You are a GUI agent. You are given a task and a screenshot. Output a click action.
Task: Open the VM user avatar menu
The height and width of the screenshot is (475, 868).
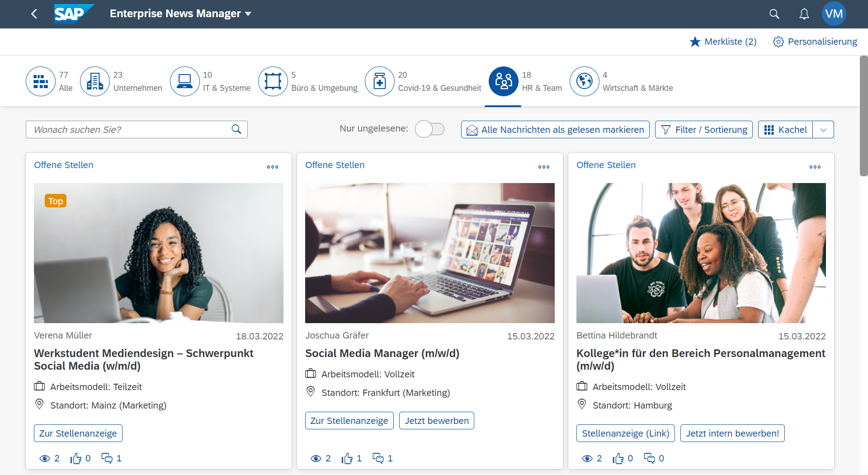click(x=834, y=14)
